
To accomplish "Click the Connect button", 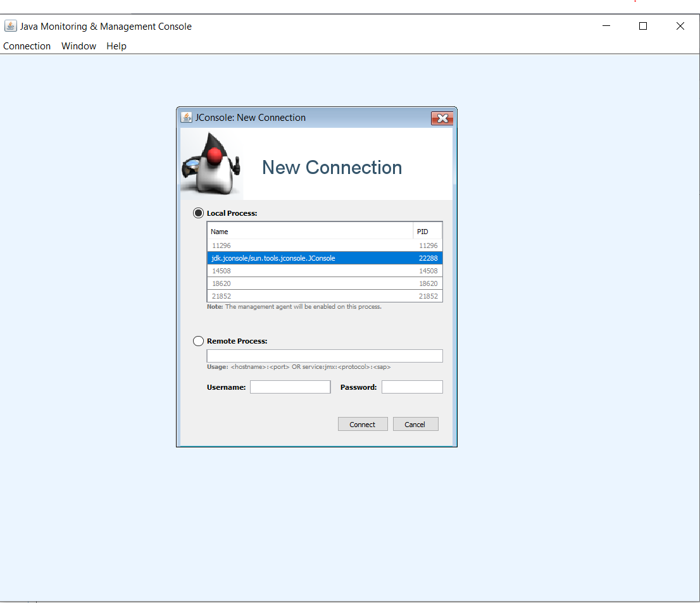I will click(363, 424).
